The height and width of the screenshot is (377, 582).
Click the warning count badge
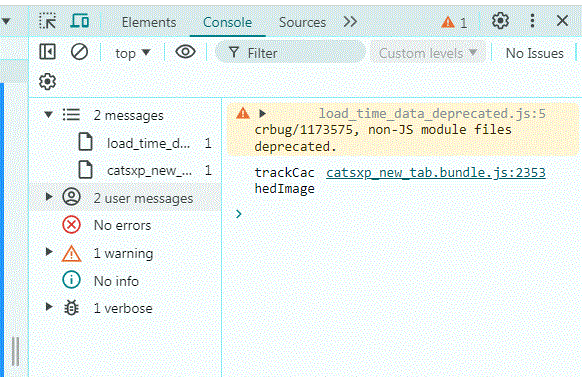click(x=454, y=23)
